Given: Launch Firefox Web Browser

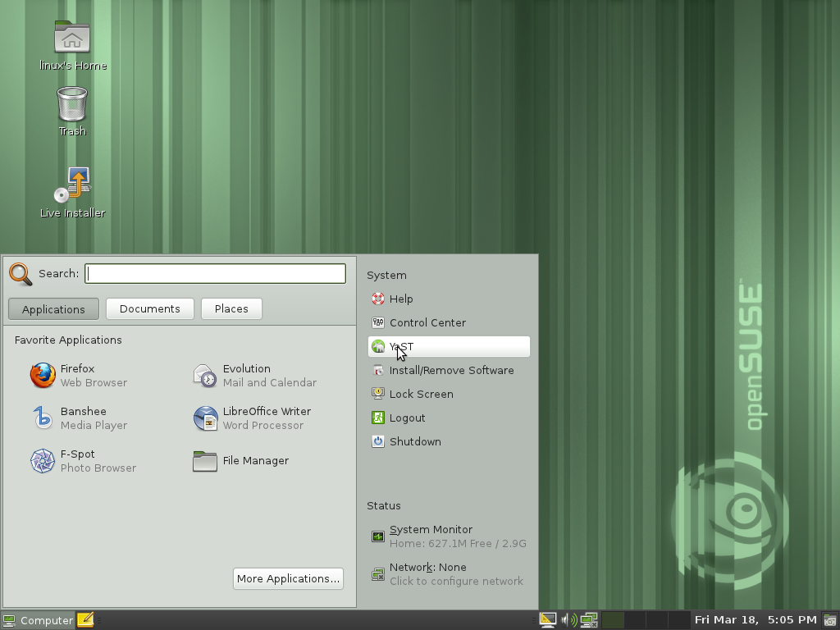Looking at the screenshot, I should (x=78, y=375).
